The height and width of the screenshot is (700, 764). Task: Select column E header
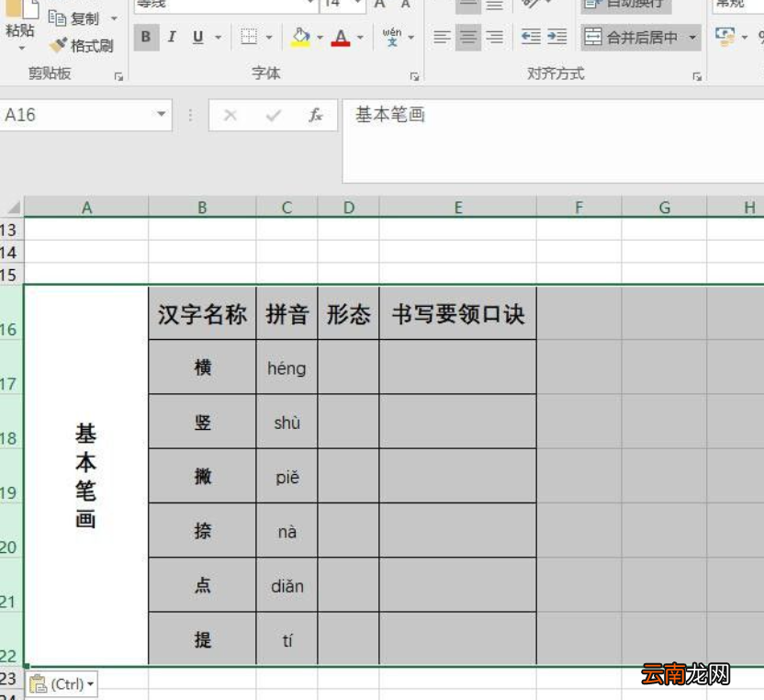pyautogui.click(x=458, y=208)
